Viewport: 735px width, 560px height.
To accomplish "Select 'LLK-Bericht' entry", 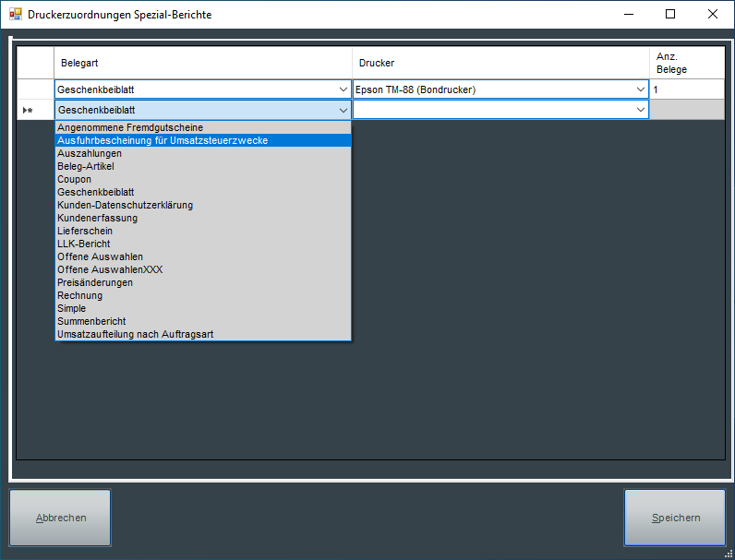I will 84,244.
